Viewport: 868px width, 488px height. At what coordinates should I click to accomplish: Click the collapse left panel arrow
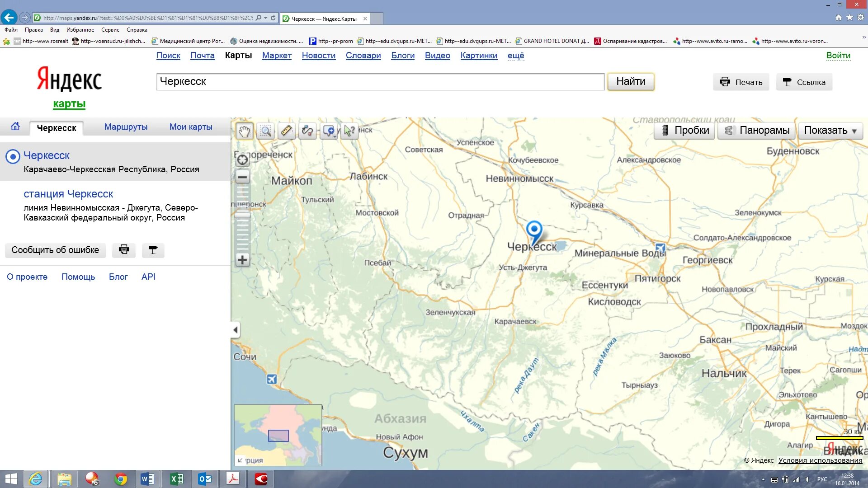click(235, 330)
